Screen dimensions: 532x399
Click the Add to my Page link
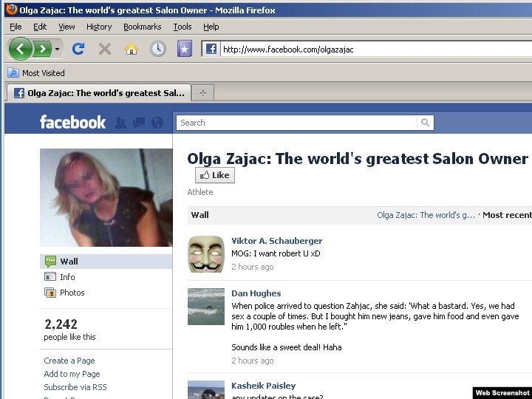tap(72, 374)
